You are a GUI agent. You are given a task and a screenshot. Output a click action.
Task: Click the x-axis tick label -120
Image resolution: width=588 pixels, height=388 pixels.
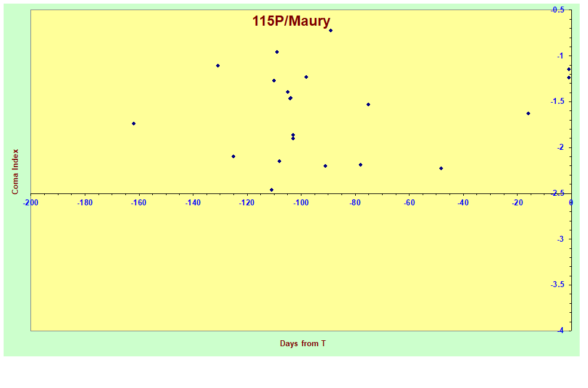coord(247,203)
